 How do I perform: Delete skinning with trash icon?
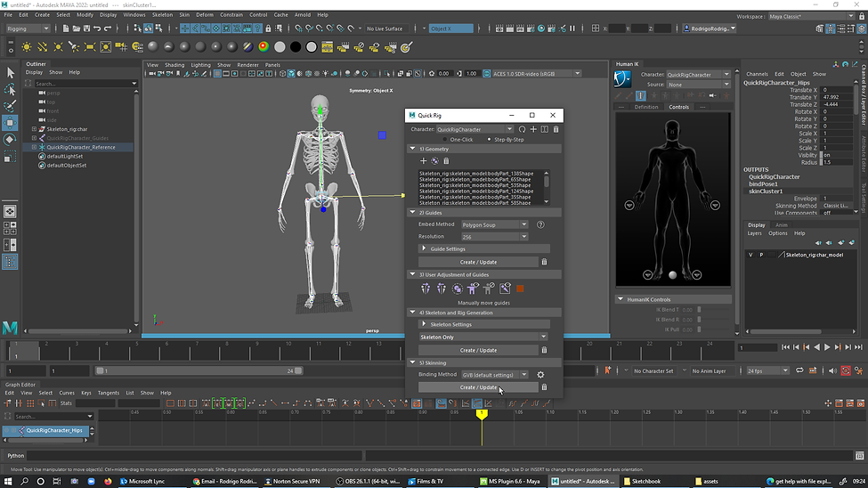click(x=544, y=387)
